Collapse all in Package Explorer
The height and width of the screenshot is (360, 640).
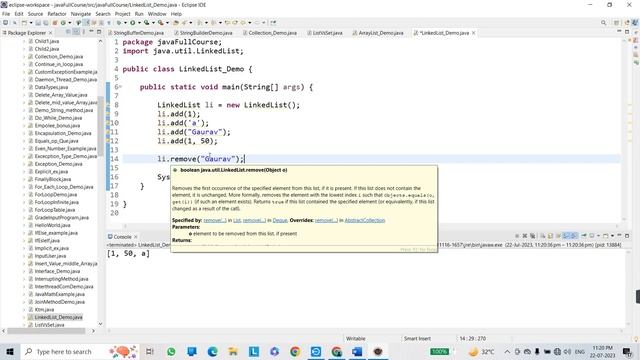point(68,32)
